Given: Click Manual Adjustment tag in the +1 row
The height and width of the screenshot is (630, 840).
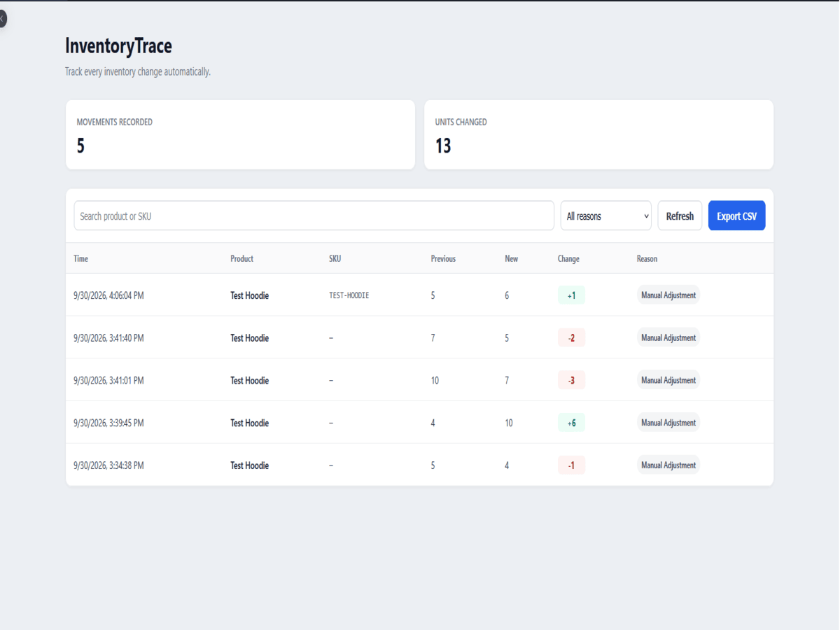Looking at the screenshot, I should click(x=668, y=295).
